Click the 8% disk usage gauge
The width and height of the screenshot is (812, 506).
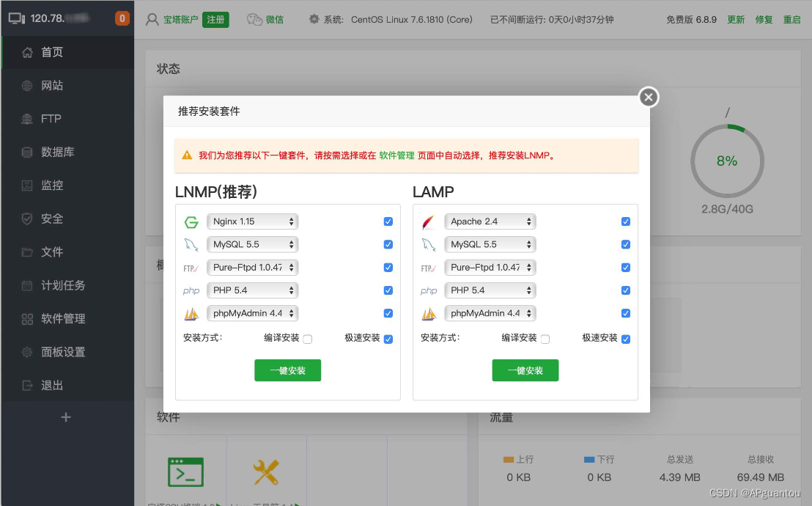click(x=727, y=161)
